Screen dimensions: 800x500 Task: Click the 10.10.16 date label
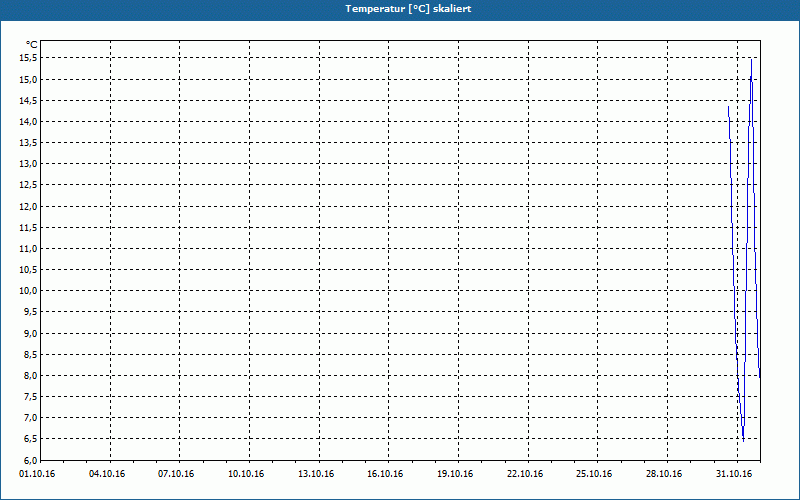click(x=246, y=474)
